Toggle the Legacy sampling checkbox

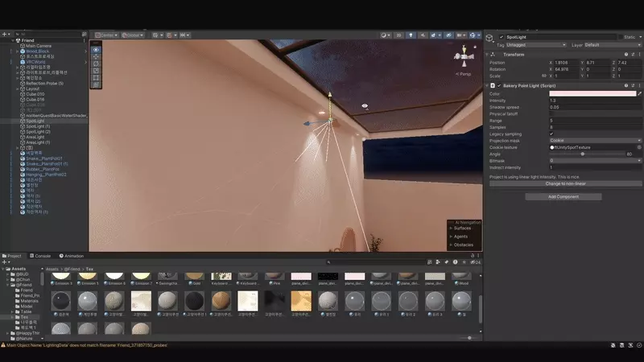551,134
